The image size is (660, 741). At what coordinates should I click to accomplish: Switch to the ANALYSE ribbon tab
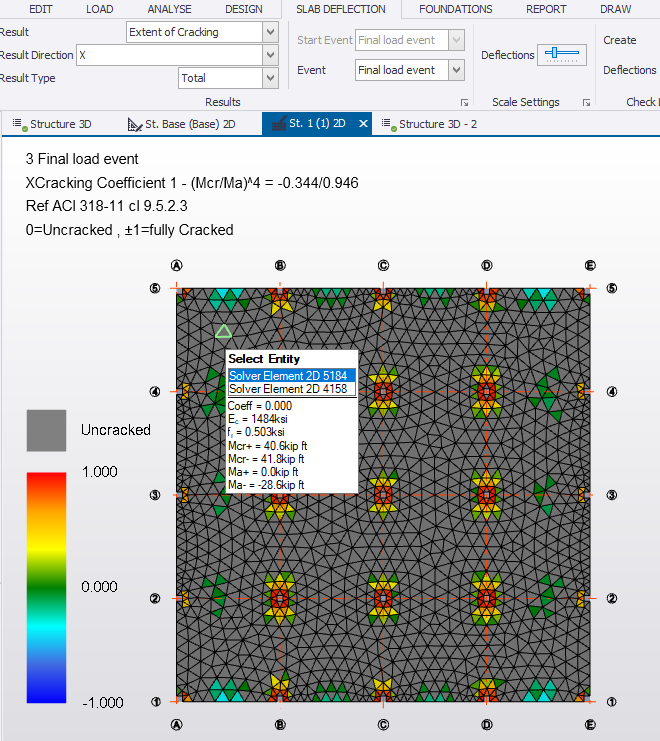coord(169,9)
